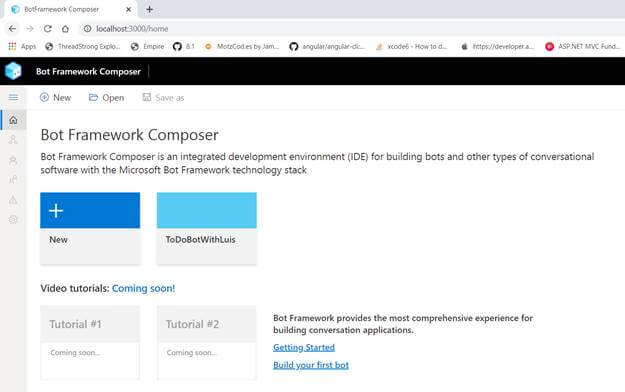Viewport: 625px width, 392px height.
Task: Open the dialog design flow icon
Action: pyautogui.click(x=13, y=140)
